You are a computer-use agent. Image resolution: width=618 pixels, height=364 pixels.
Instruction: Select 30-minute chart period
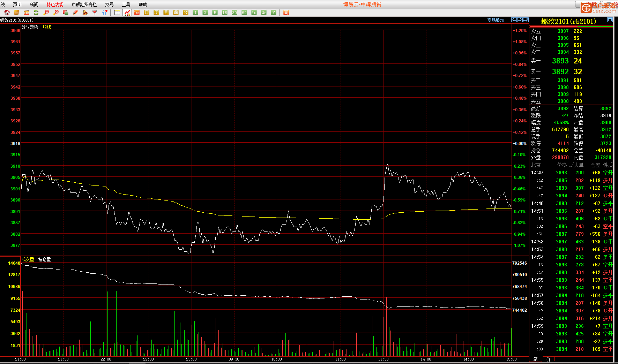[234, 13]
